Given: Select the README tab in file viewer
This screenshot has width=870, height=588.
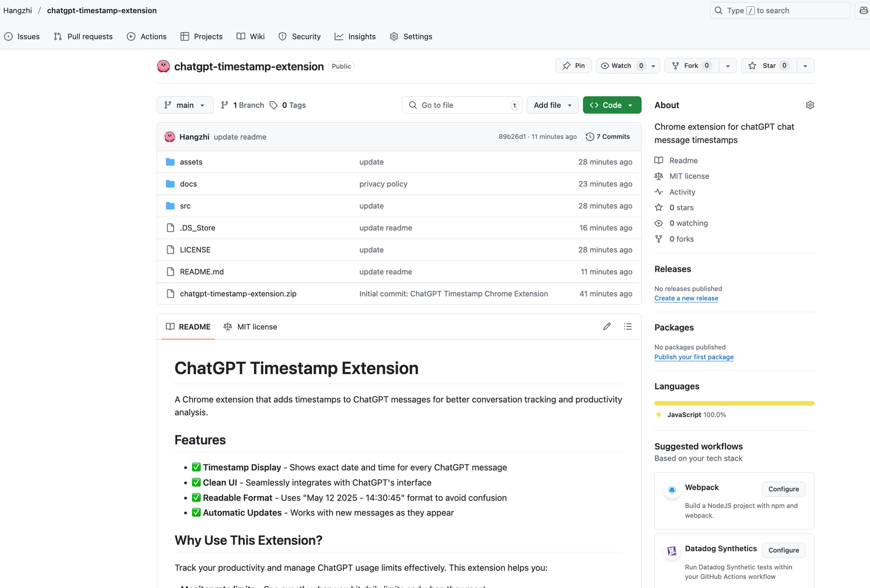Looking at the screenshot, I should click(188, 327).
